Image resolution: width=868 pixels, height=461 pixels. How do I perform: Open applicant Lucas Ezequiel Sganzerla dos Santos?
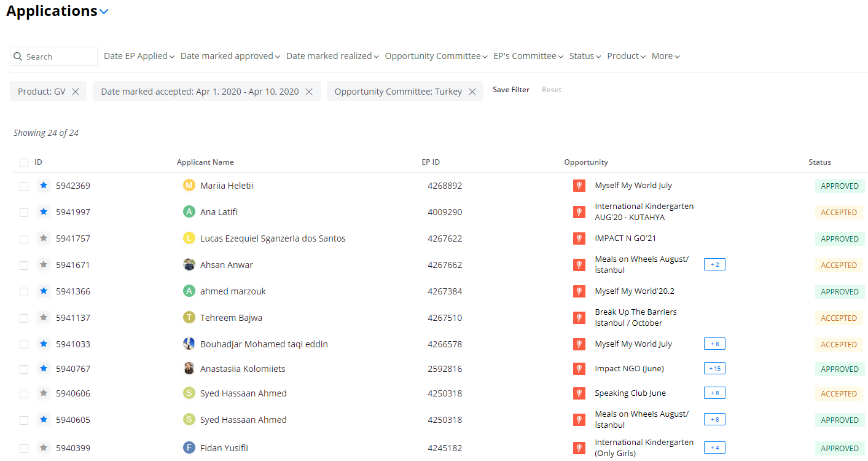coord(273,238)
